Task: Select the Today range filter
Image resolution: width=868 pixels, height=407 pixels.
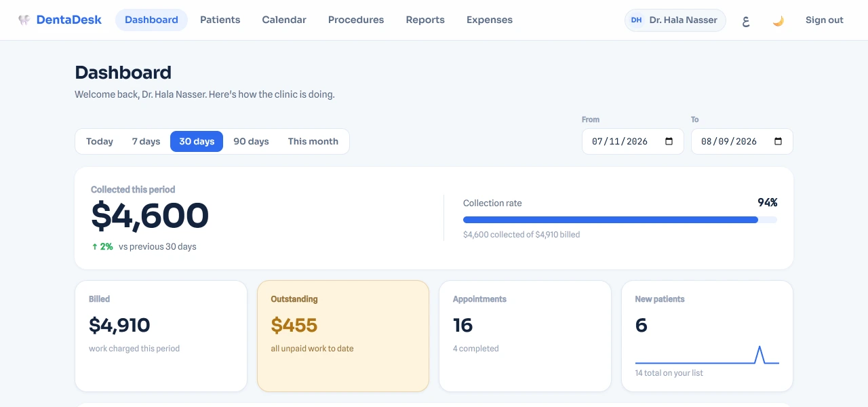Action: tap(100, 141)
